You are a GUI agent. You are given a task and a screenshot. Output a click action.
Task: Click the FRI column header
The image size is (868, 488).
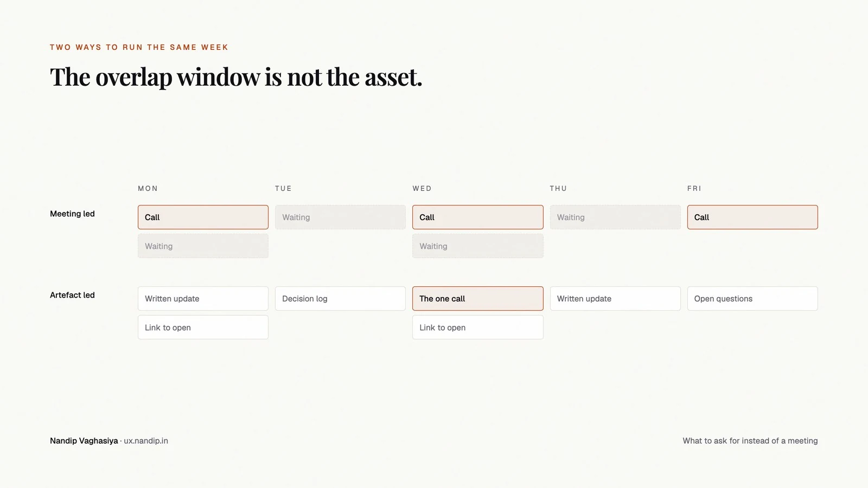pos(694,189)
